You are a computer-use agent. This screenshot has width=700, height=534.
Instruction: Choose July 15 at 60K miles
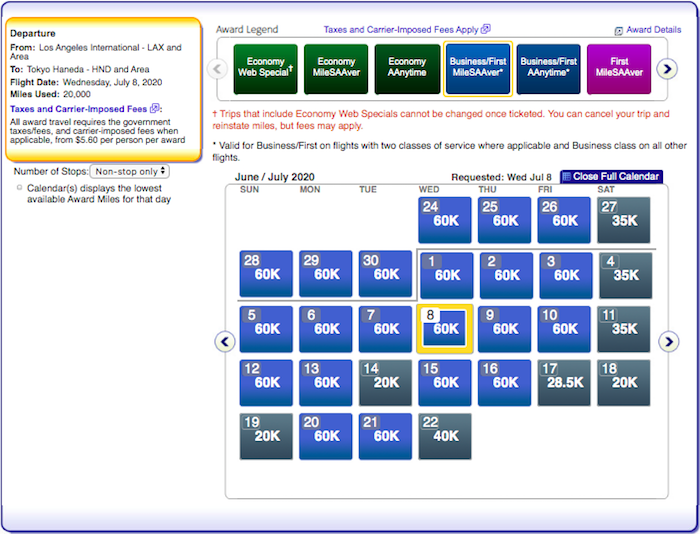[445, 383]
